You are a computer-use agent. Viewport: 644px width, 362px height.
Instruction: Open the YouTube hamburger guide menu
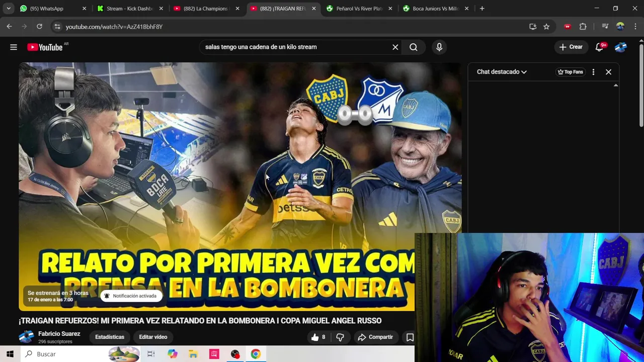[14, 47]
